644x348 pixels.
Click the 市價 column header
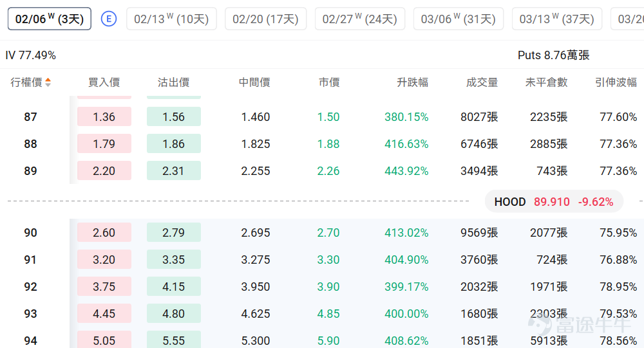coord(329,82)
